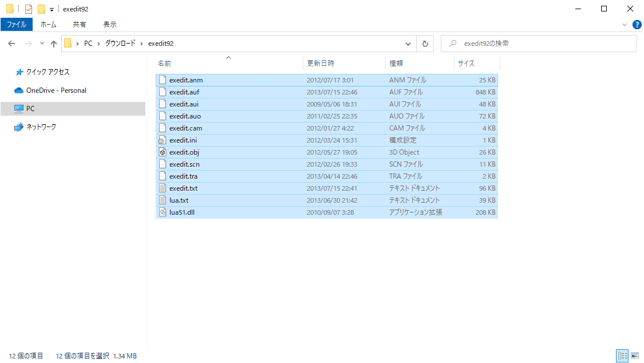Click the lua51.dll file icon
Screen dimensions: 644x363
click(163, 212)
